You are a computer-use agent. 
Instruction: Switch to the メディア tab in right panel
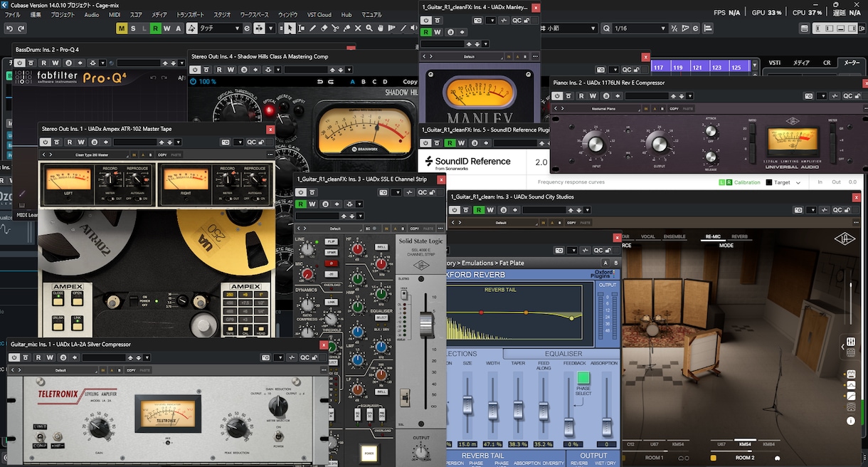tap(802, 63)
